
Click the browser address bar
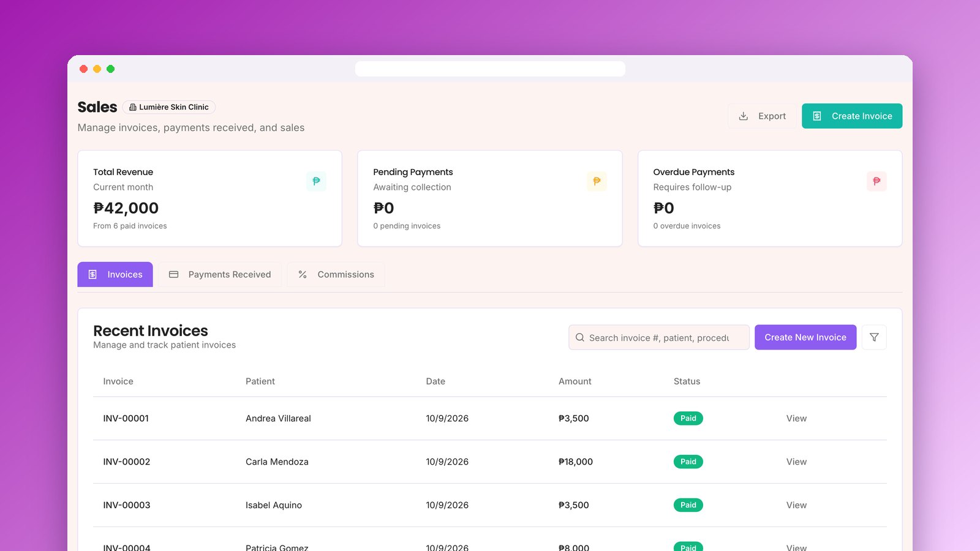[x=490, y=69]
